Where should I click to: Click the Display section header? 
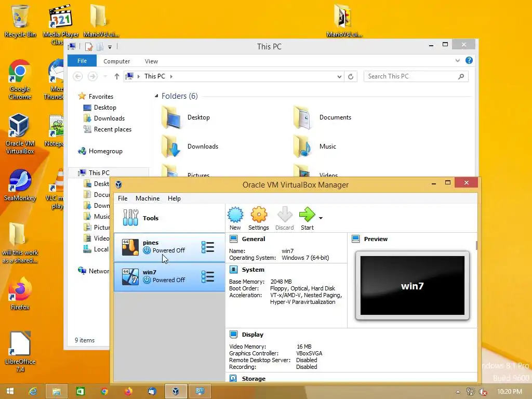click(x=252, y=335)
